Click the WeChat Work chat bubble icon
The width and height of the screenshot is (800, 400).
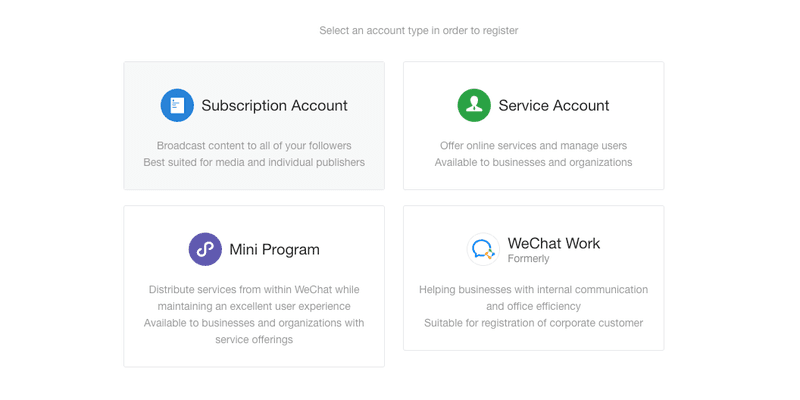click(483, 249)
